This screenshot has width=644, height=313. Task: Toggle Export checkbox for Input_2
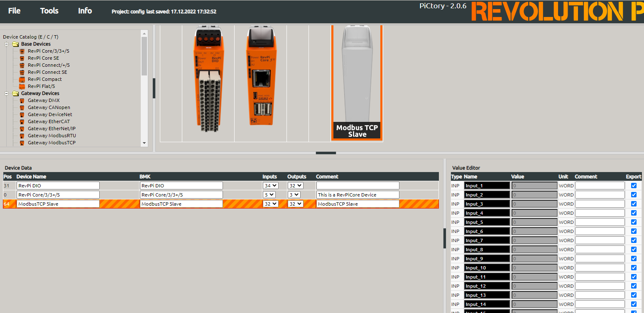[x=634, y=195]
